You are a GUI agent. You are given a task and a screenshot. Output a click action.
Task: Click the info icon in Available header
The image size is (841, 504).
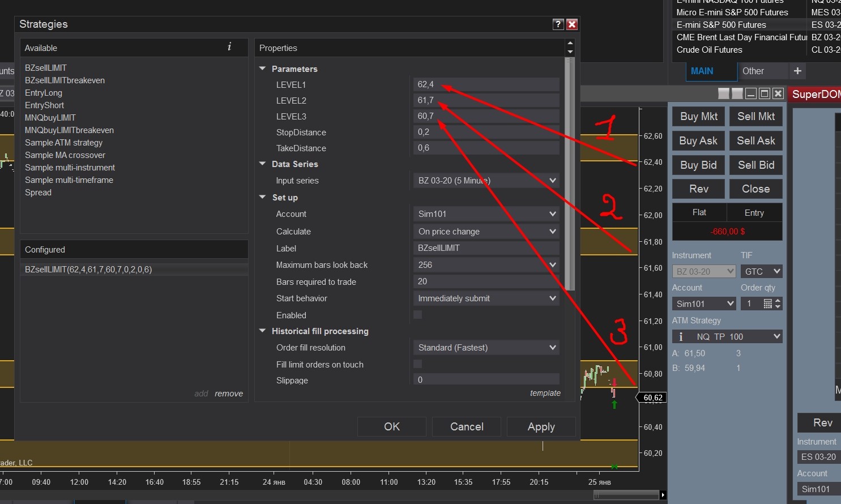tap(229, 47)
